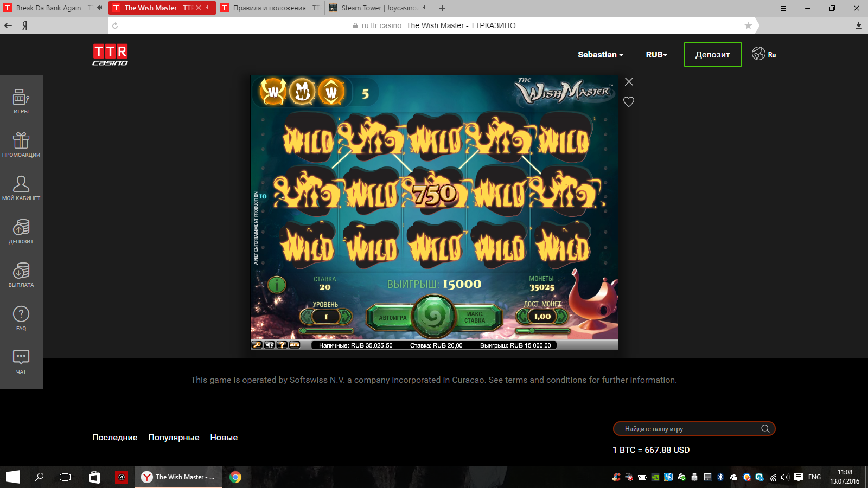Image resolution: width=868 pixels, height=488 pixels.
Task: Click the Автоигра autoplay button
Action: click(392, 318)
